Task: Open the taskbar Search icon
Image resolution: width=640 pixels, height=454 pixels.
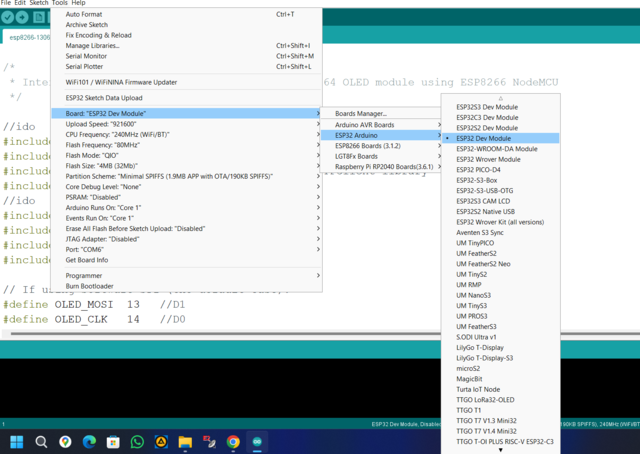Action: 41,442
